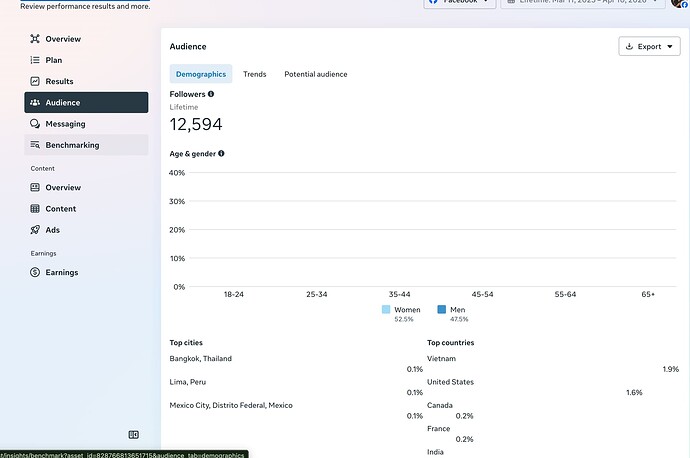Open the Results menu item

(x=86, y=81)
